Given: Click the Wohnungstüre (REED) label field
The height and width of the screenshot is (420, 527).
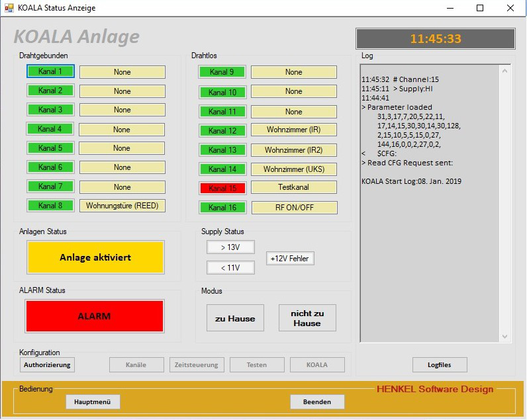Looking at the screenshot, I should (x=122, y=206).
